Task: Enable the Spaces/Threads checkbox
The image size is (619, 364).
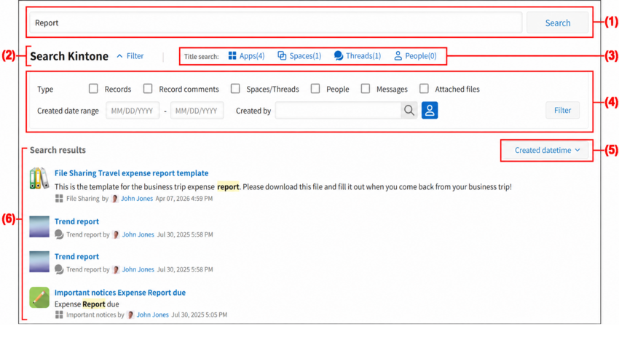Action: pyautogui.click(x=235, y=88)
